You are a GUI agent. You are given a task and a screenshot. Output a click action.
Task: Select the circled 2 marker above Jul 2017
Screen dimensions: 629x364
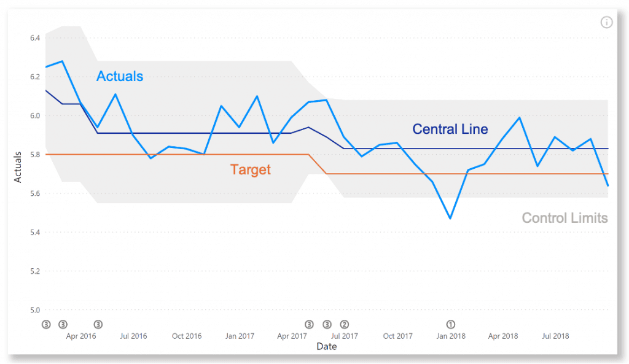[x=344, y=324]
